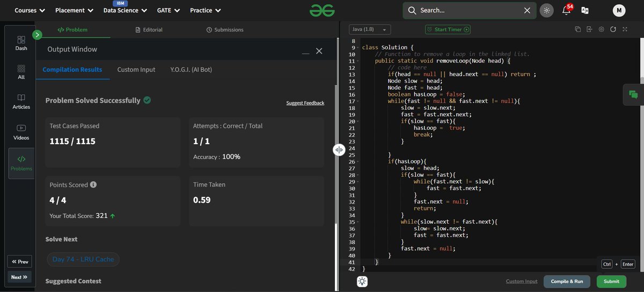
Task: Open the language translate icon
Action: (585, 10)
